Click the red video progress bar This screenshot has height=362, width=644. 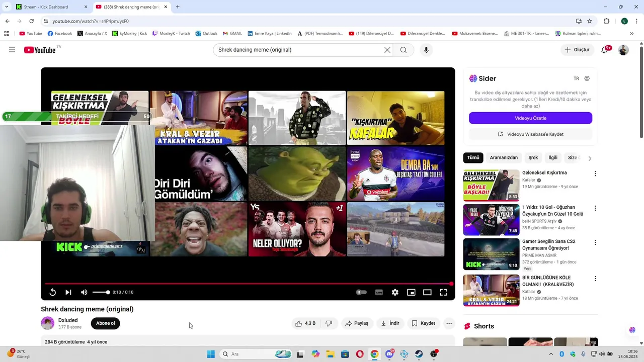[x=248, y=284]
